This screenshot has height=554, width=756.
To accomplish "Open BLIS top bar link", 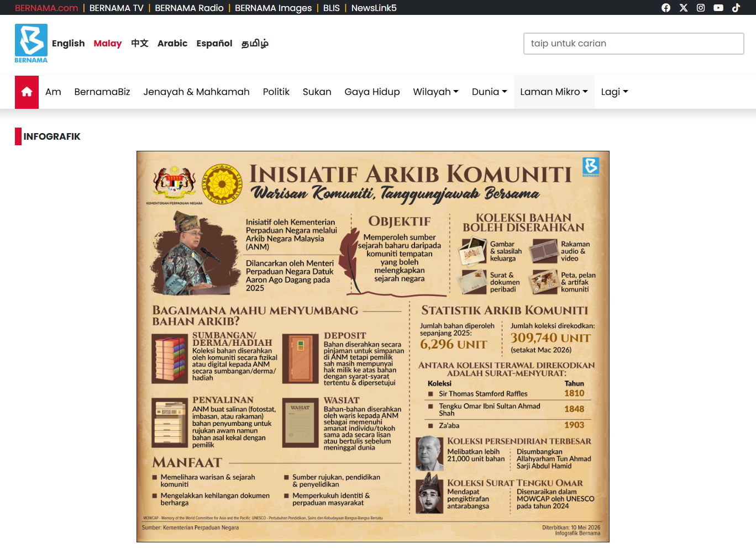I will point(332,8).
